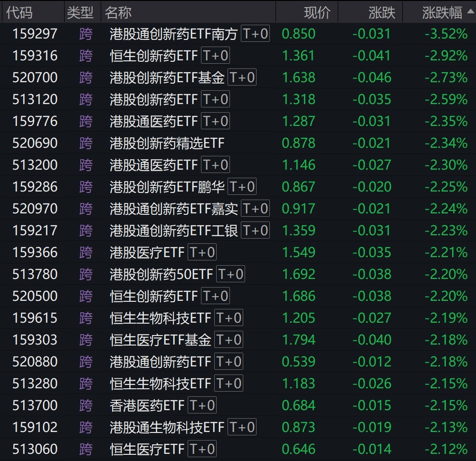Click the 跨 type marker for code 520690
The image size is (476, 461).
pyautogui.click(x=86, y=143)
